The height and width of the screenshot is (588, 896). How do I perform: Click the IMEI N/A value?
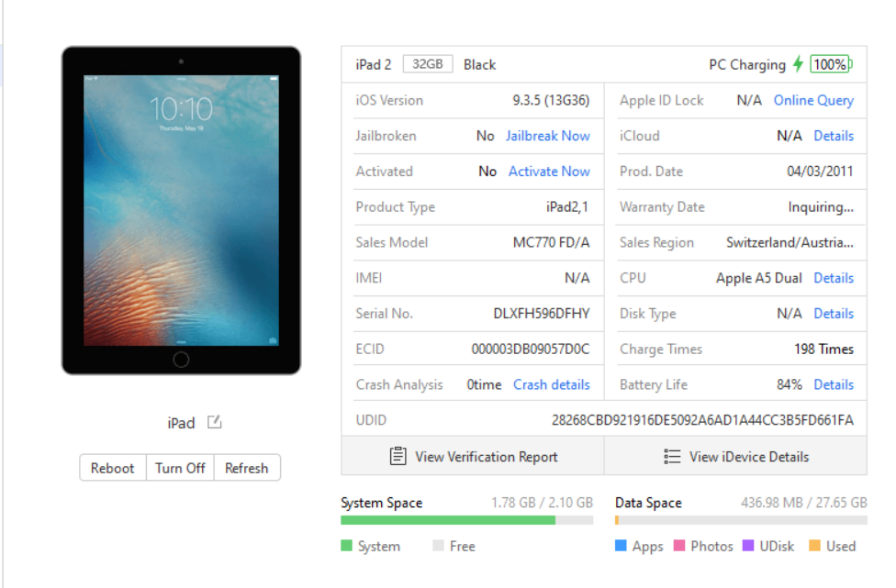pos(577,278)
